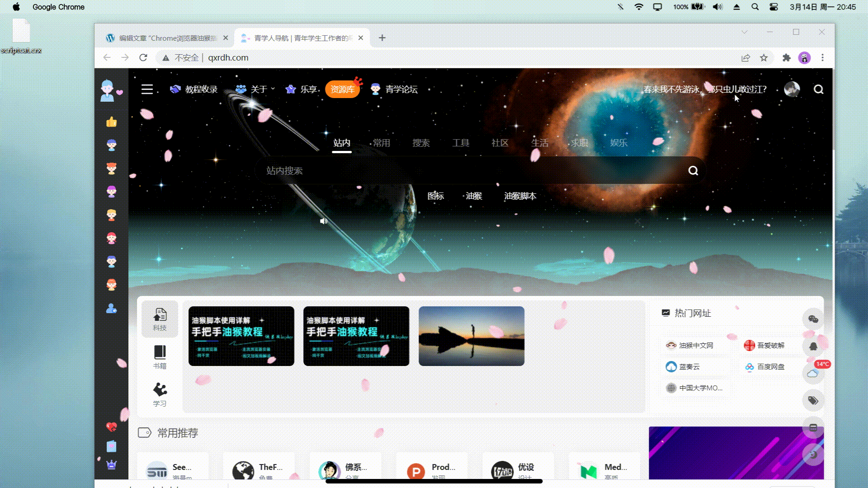Toggle the sound speaker icon on banner

click(324, 221)
